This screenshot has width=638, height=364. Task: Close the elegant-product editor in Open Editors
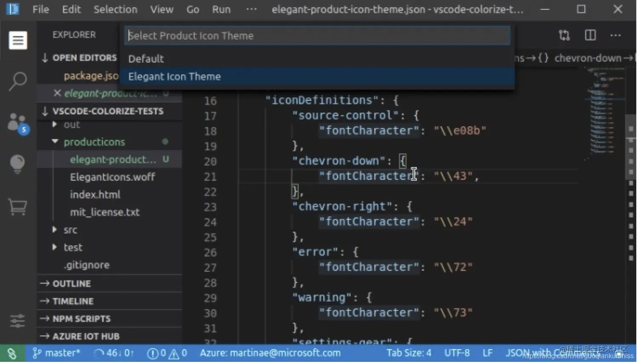(57, 93)
